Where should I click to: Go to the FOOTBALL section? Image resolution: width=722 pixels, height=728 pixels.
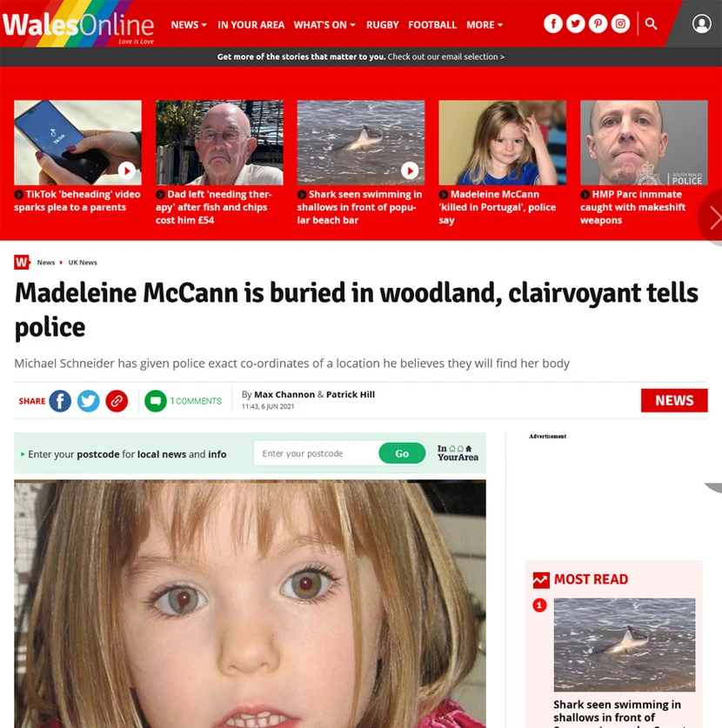(x=432, y=25)
